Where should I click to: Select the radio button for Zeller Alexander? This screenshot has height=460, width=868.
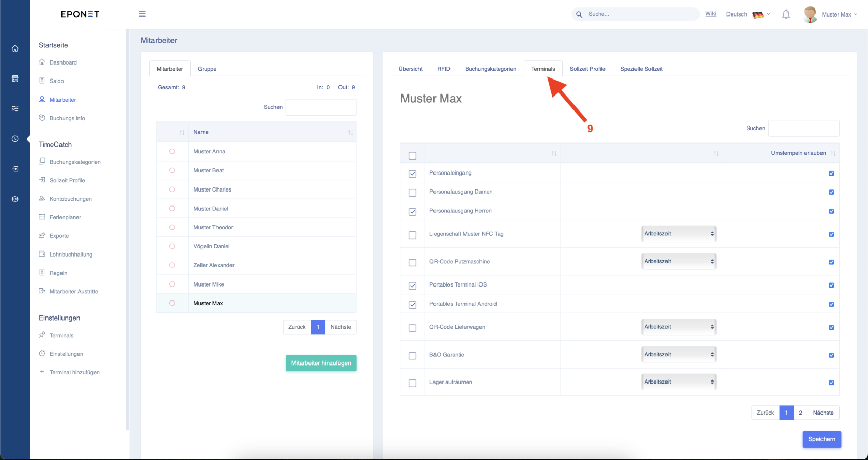[x=172, y=265]
